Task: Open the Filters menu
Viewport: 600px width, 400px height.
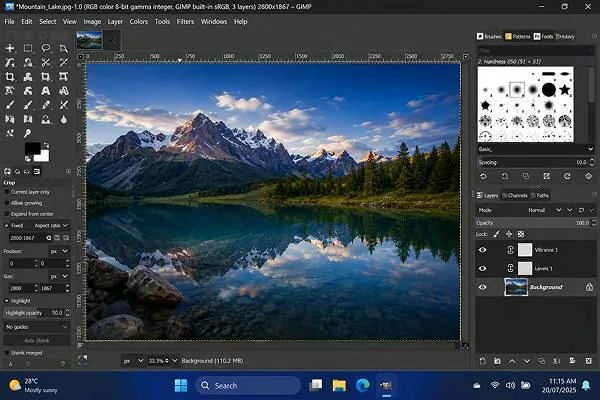Action: pyautogui.click(x=185, y=21)
